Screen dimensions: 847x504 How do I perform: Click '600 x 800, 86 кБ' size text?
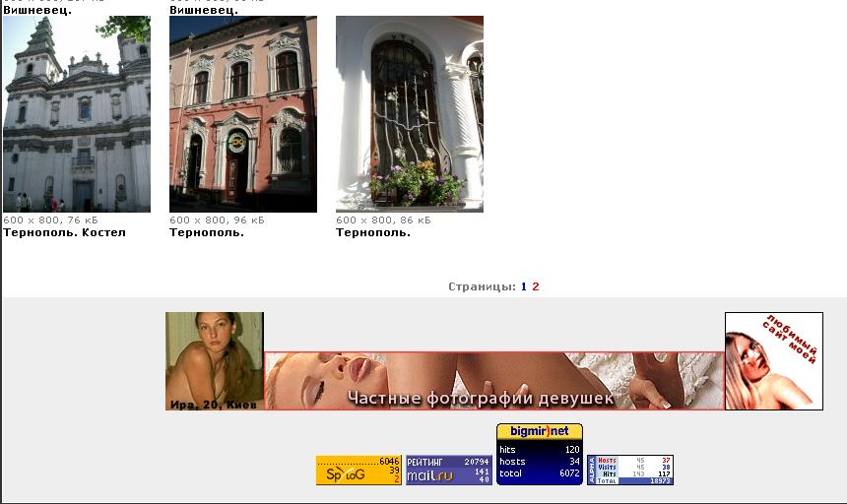(x=383, y=220)
